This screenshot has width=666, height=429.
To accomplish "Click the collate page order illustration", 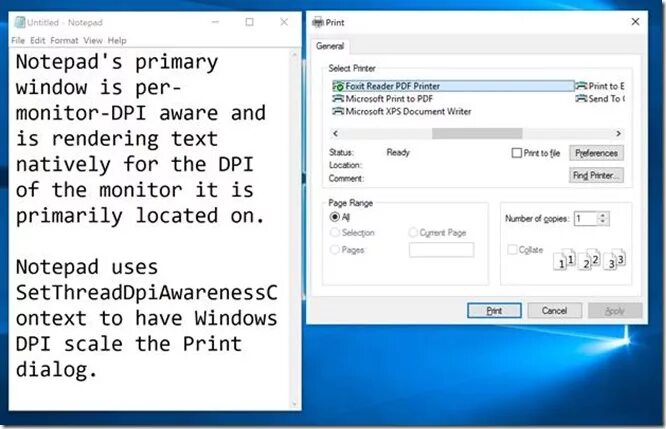I will point(589,259).
